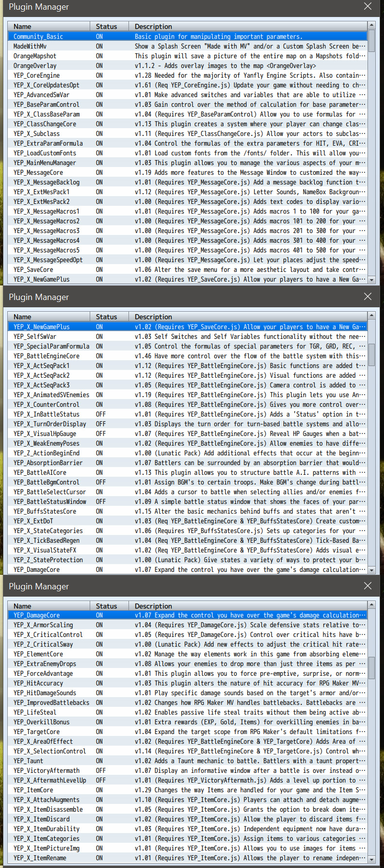Close the bottom Plugin Manager window
The image size is (384, 868).
click(368, 586)
